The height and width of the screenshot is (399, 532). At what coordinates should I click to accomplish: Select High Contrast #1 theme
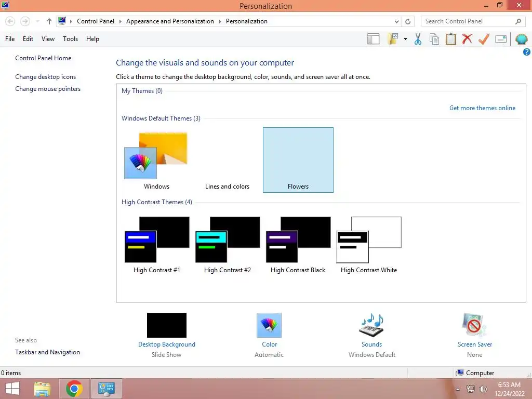[x=156, y=244]
